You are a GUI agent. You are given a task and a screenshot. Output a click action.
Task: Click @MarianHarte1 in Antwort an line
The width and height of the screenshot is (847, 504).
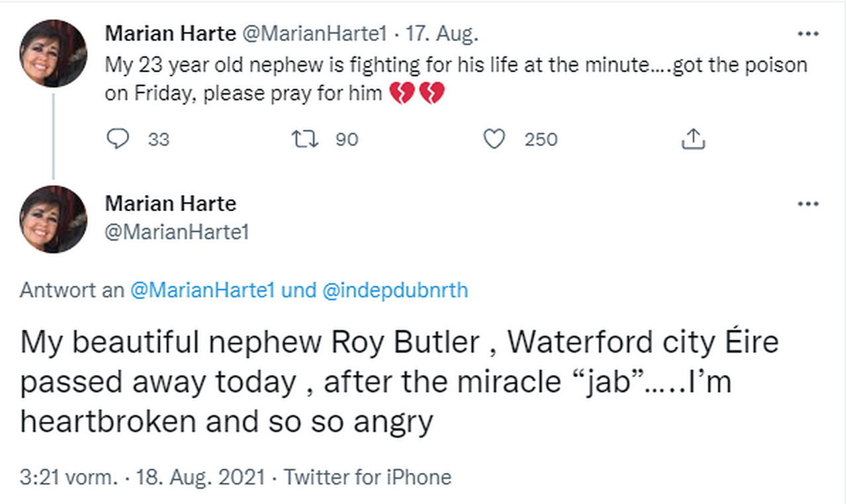[x=202, y=291]
